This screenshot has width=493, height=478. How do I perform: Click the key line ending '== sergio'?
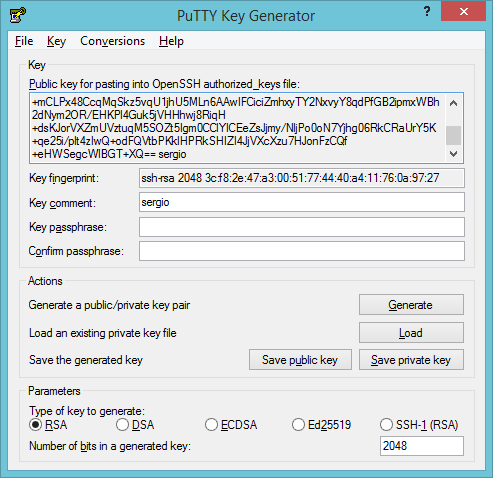[109, 154]
